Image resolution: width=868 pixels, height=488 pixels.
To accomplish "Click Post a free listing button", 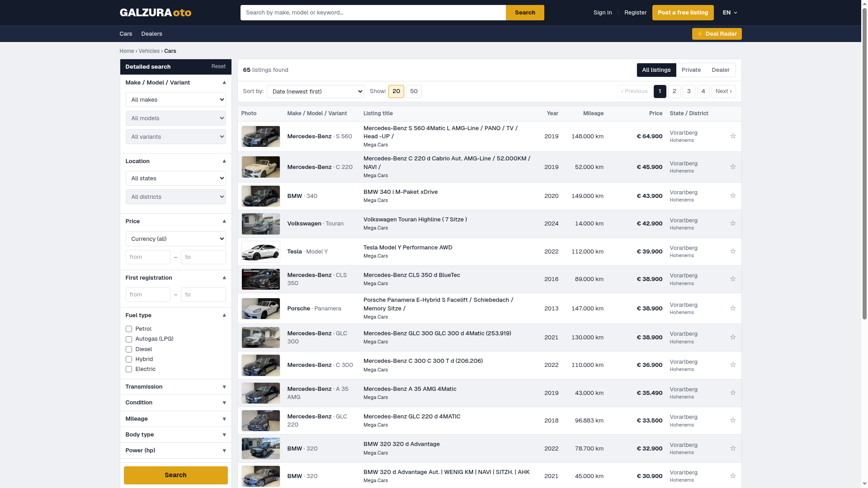I will pos(683,13).
